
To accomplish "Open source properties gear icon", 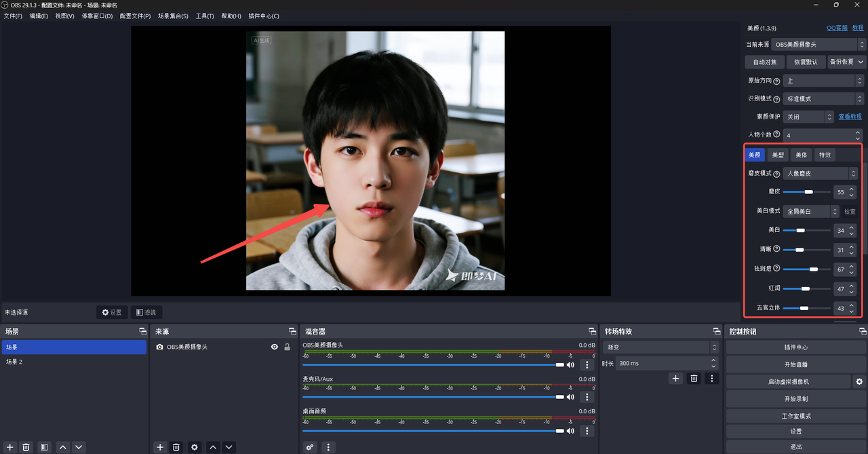I will [195, 447].
